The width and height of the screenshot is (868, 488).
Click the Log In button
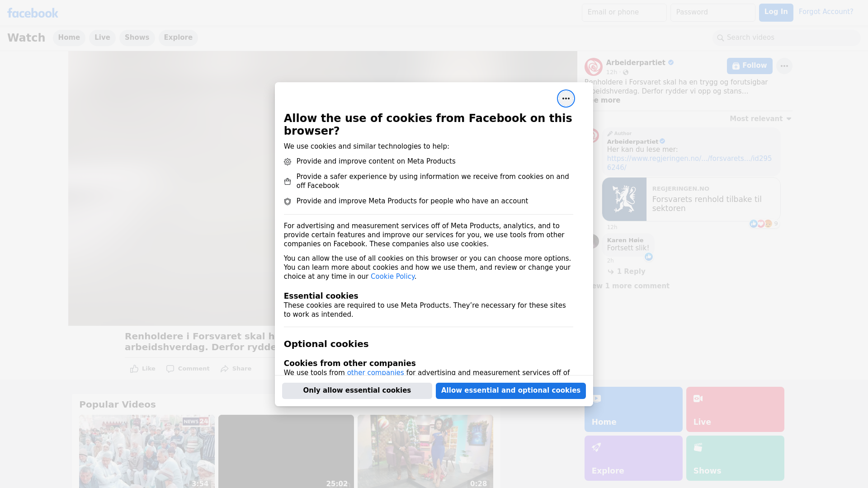[x=776, y=12]
